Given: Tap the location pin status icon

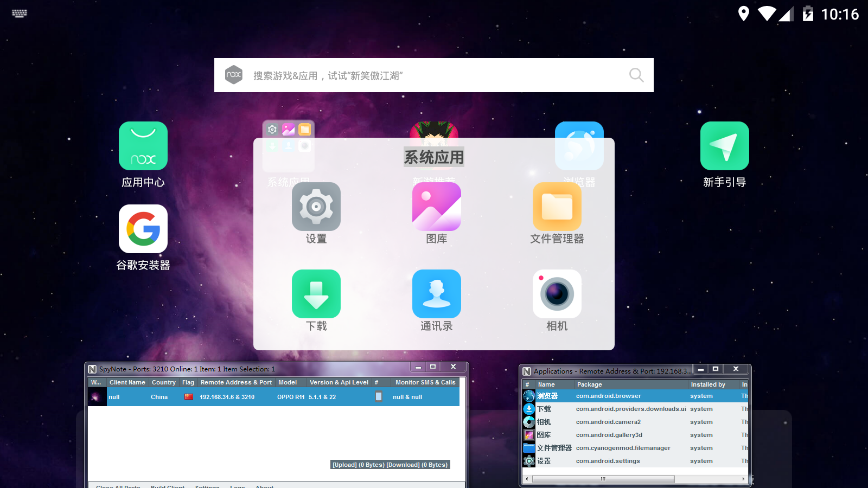Looking at the screenshot, I should coord(744,14).
